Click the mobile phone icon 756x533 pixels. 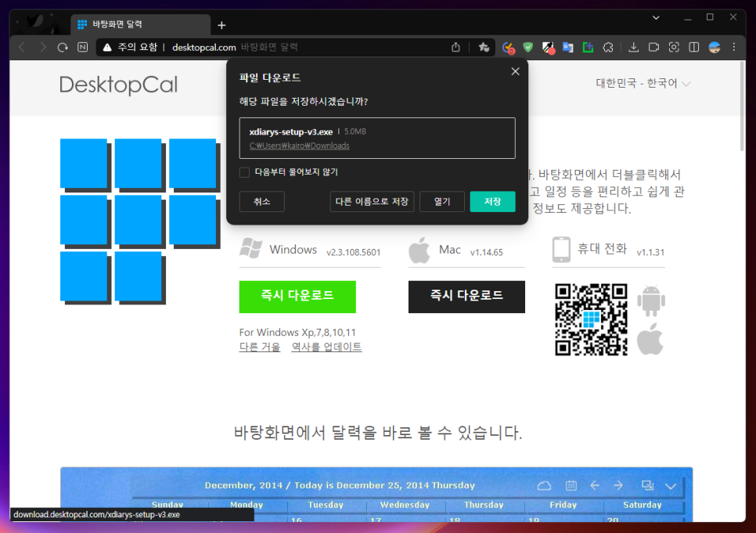[561, 250]
